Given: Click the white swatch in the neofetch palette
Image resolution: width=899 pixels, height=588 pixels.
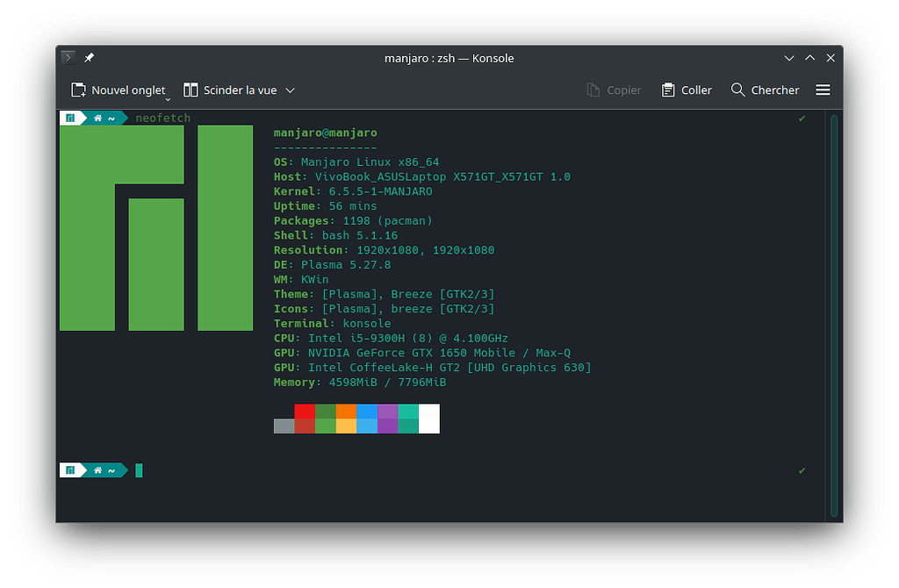Looking at the screenshot, I should [x=429, y=419].
